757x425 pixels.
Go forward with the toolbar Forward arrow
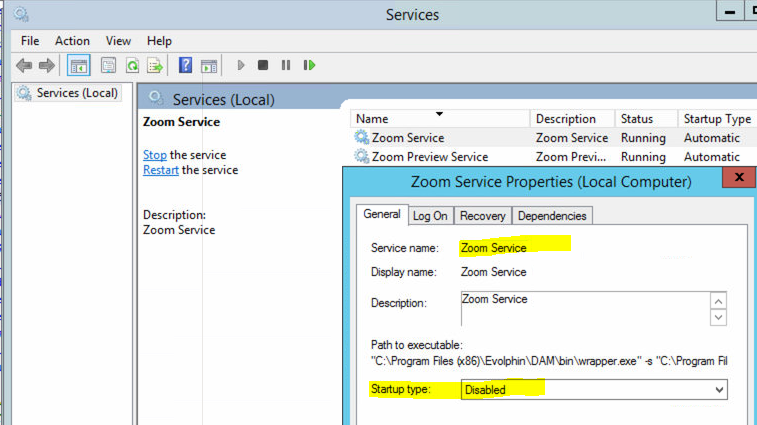coord(47,65)
